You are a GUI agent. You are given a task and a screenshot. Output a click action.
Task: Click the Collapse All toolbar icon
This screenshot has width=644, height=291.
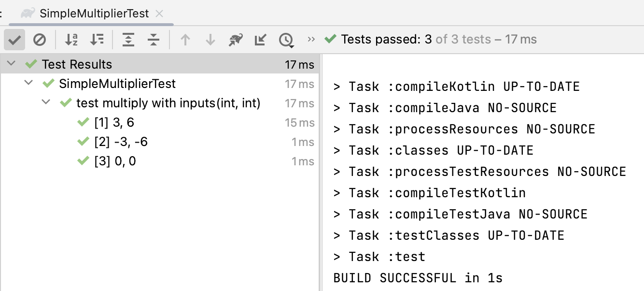tap(154, 40)
